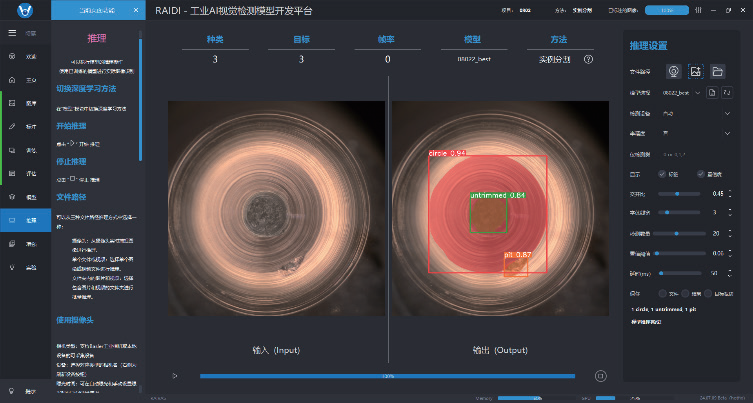Click the 推理设置 panel heading

[648, 46]
